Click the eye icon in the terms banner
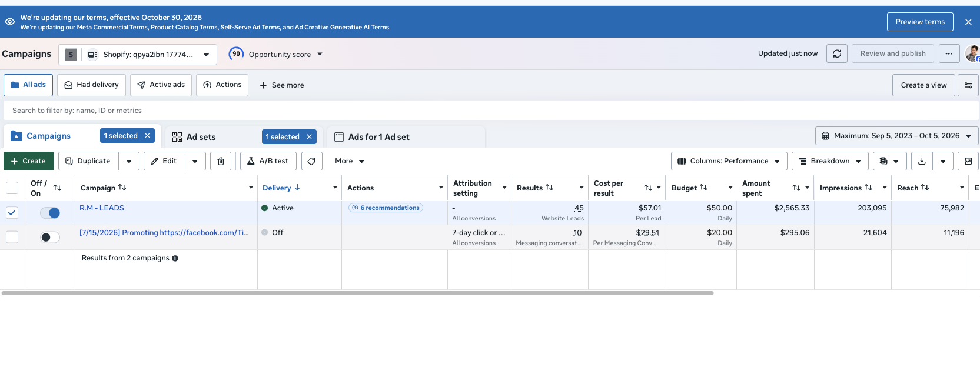This screenshot has height=388, width=980. 9,22
